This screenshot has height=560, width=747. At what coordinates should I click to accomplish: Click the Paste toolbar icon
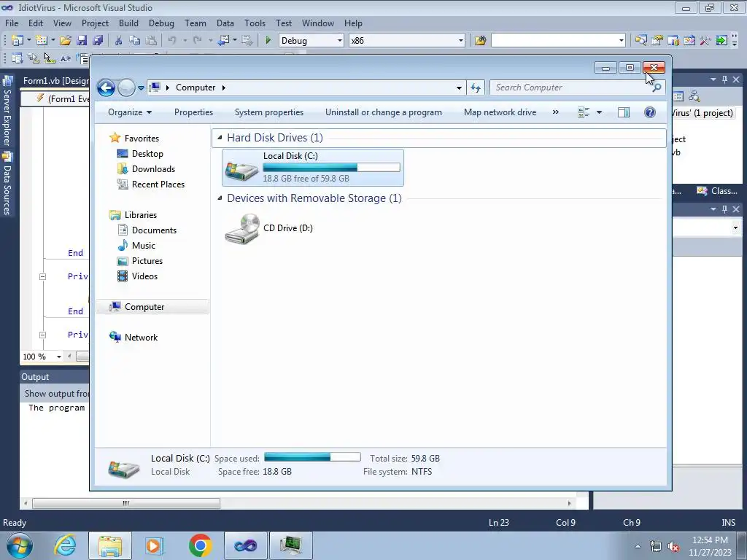pos(151,41)
